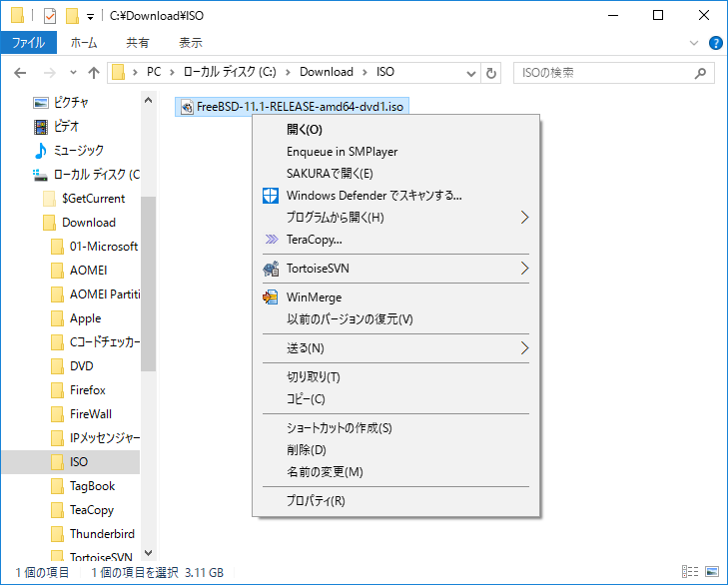
Task: Select 名前の変更(M) menu entry
Action: [x=395, y=472]
